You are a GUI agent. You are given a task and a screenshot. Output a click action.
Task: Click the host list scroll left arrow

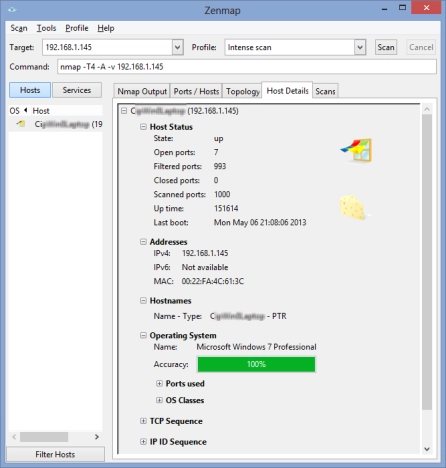click(14, 437)
